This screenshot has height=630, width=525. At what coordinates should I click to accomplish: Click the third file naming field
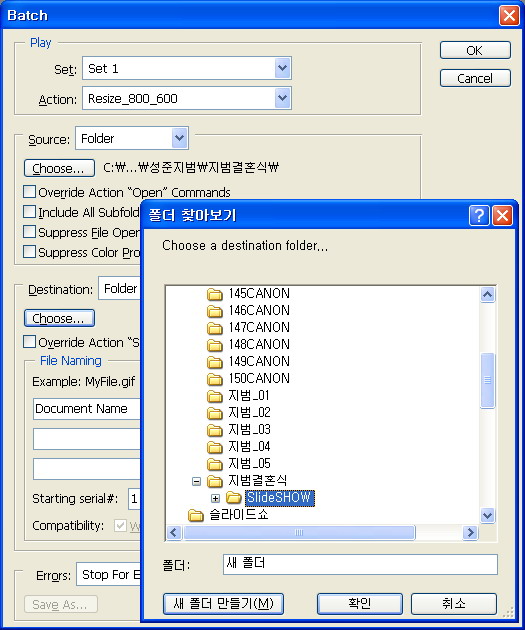pyautogui.click(x=87, y=469)
